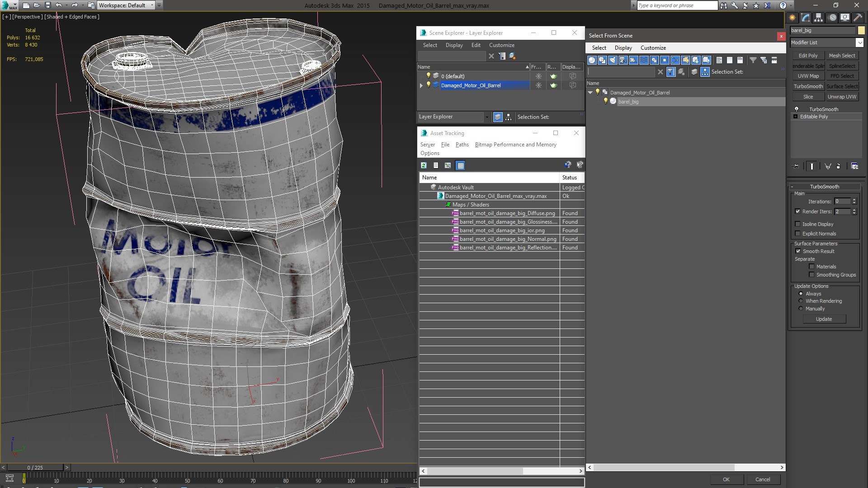
Task: Open the Create command panel tab
Action: (792, 18)
